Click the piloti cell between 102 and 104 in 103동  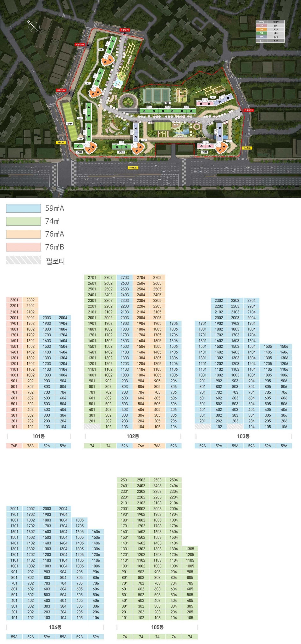pos(235,427)
